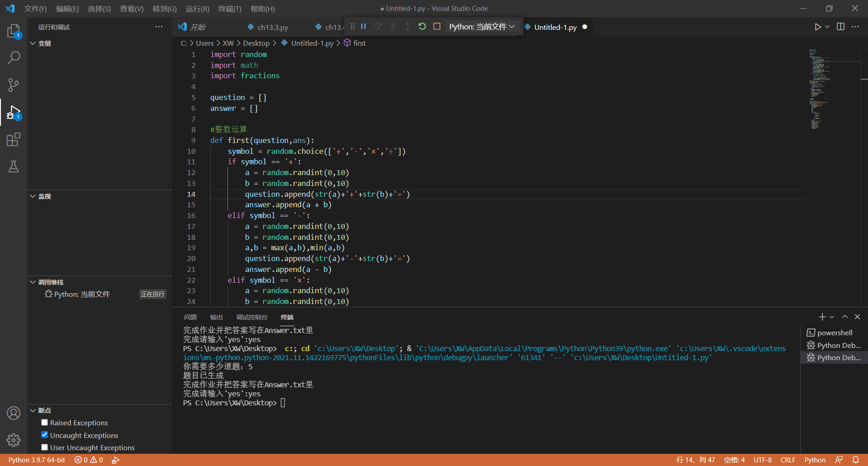Select the powershell terminal entry

[x=834, y=333]
